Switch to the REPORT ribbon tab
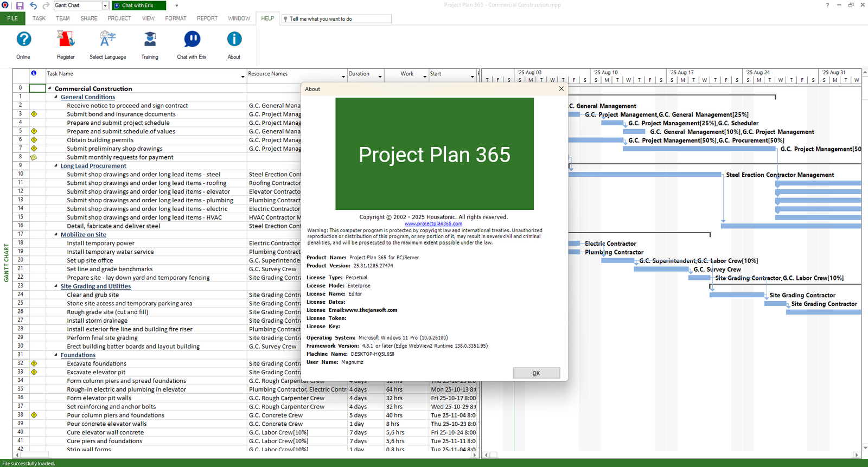 click(207, 18)
